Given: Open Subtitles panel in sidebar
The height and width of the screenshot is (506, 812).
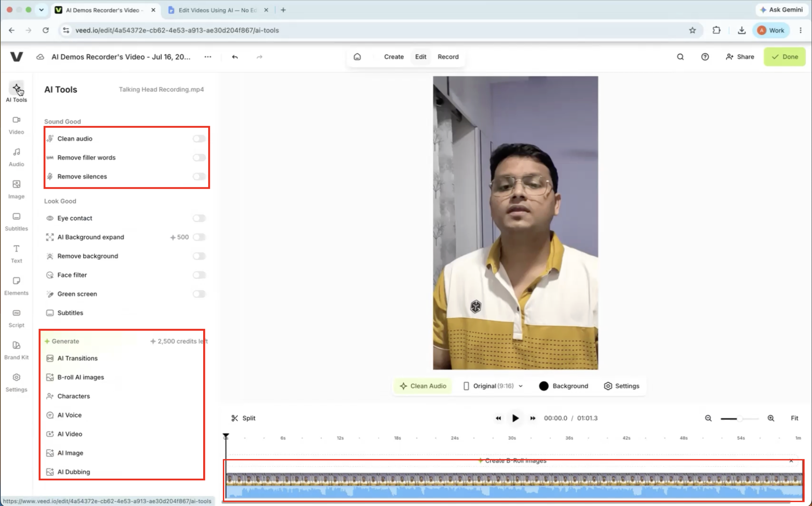Looking at the screenshot, I should click(16, 222).
